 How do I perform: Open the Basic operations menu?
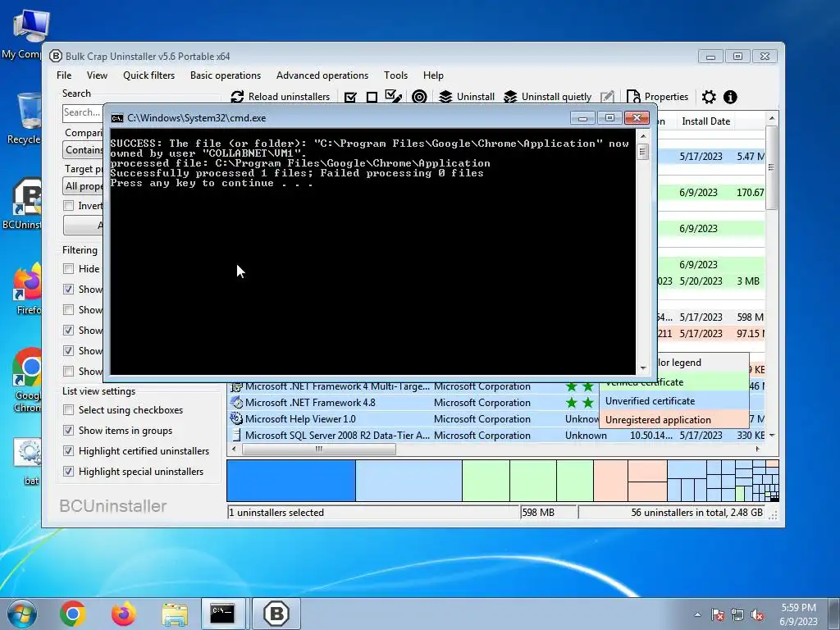click(226, 75)
